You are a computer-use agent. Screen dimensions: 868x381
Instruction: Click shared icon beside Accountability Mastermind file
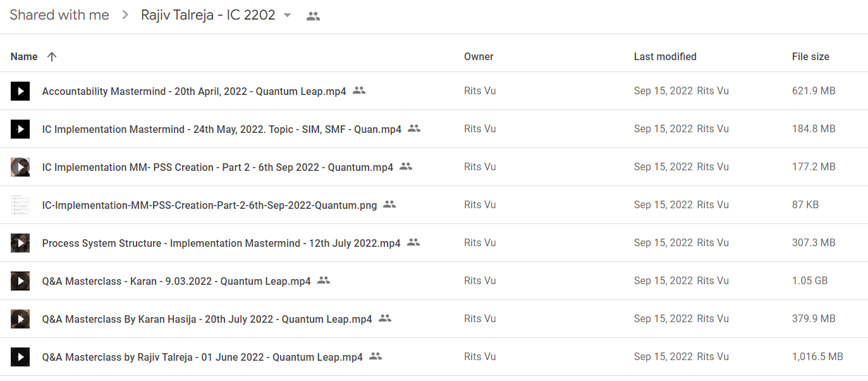(x=359, y=91)
